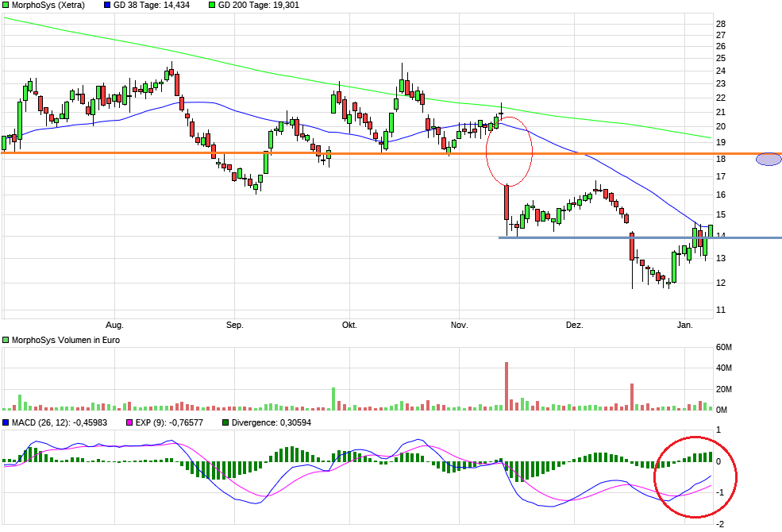
Task: Click the tall red volume bar in mid December
Action: (x=632, y=397)
